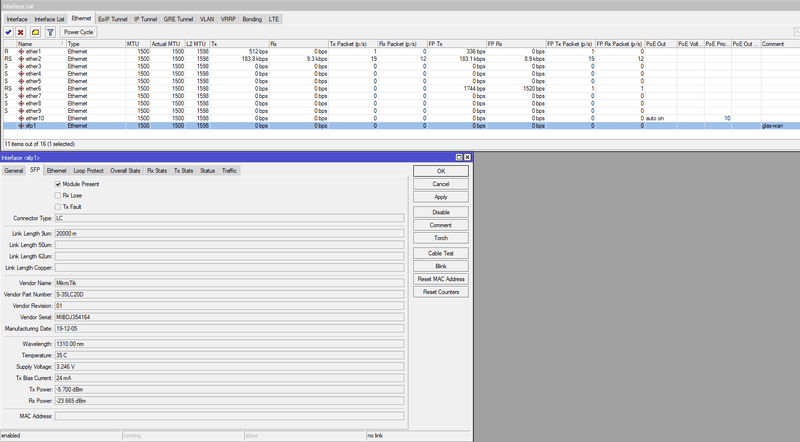Open the Traffic tab in sfp1 dialog
This screenshot has width=800, height=442.
[x=229, y=171]
